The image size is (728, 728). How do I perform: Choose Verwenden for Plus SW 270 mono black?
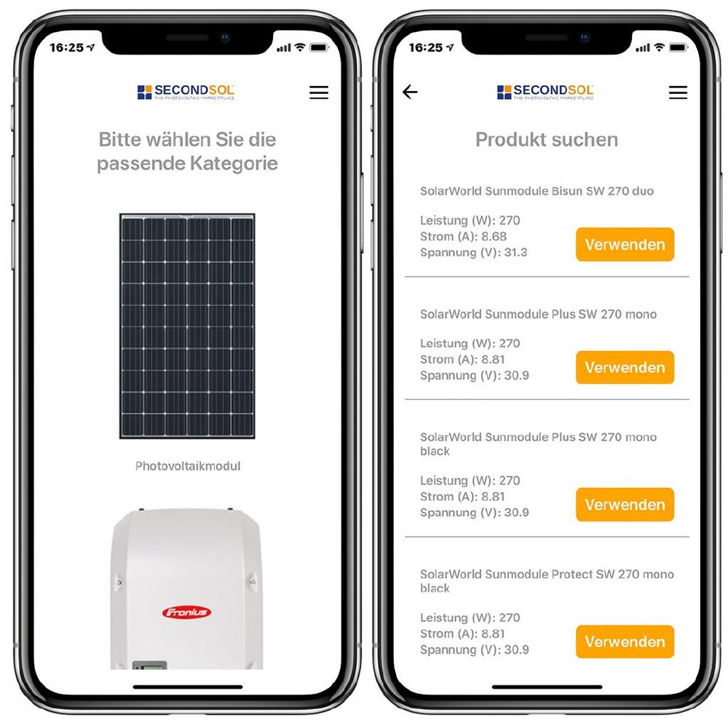pyautogui.click(x=625, y=505)
